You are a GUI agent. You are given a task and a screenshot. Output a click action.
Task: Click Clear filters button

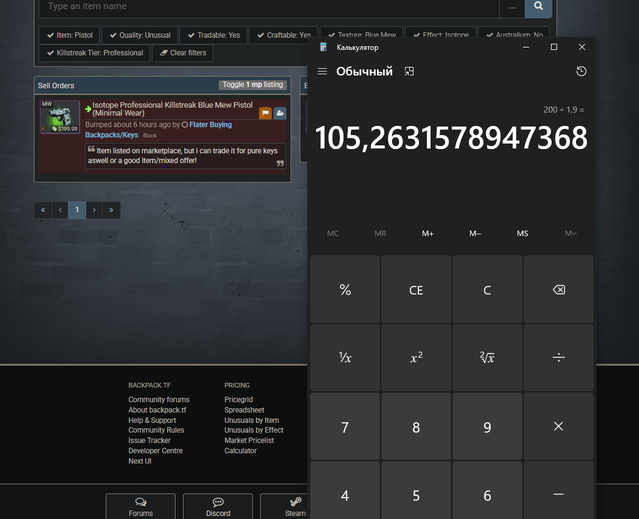coord(183,53)
